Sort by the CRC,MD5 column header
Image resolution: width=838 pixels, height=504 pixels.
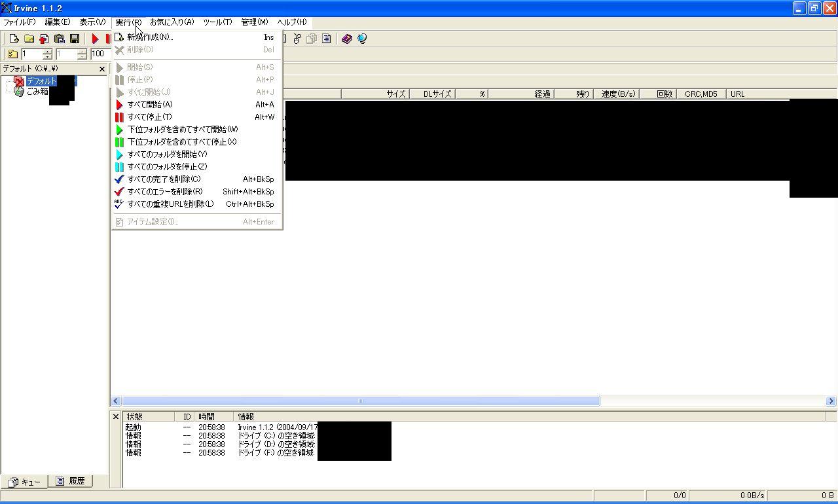[701, 94]
